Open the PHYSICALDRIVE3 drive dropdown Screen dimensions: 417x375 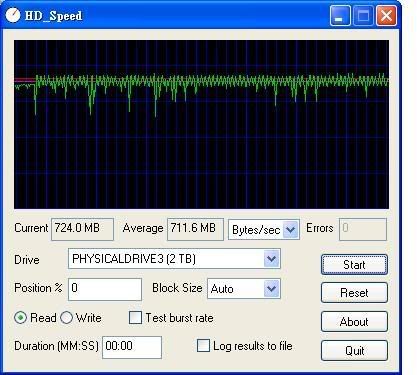tap(271, 259)
